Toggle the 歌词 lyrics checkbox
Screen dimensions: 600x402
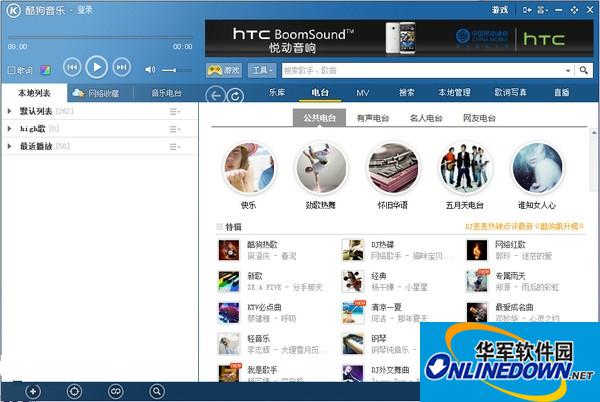[x=11, y=70]
